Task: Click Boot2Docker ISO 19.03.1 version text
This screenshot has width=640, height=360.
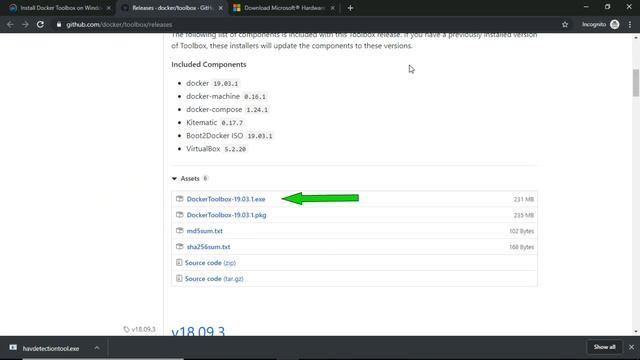Action: [x=260, y=136]
